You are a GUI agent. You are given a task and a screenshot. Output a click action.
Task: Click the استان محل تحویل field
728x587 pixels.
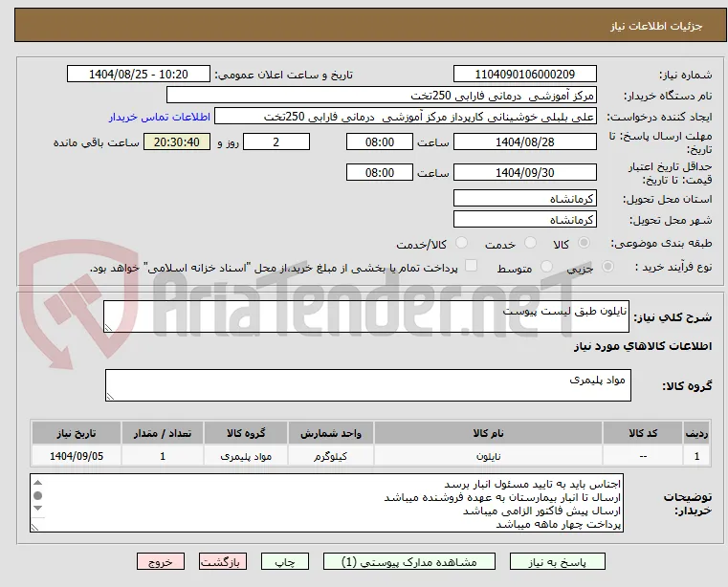524,199
